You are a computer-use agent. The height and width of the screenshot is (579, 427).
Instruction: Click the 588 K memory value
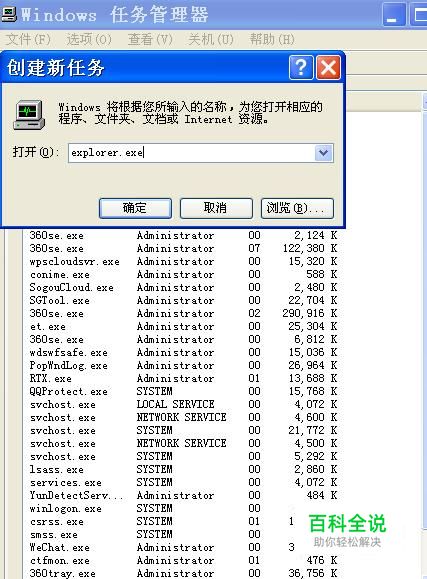[x=322, y=275]
